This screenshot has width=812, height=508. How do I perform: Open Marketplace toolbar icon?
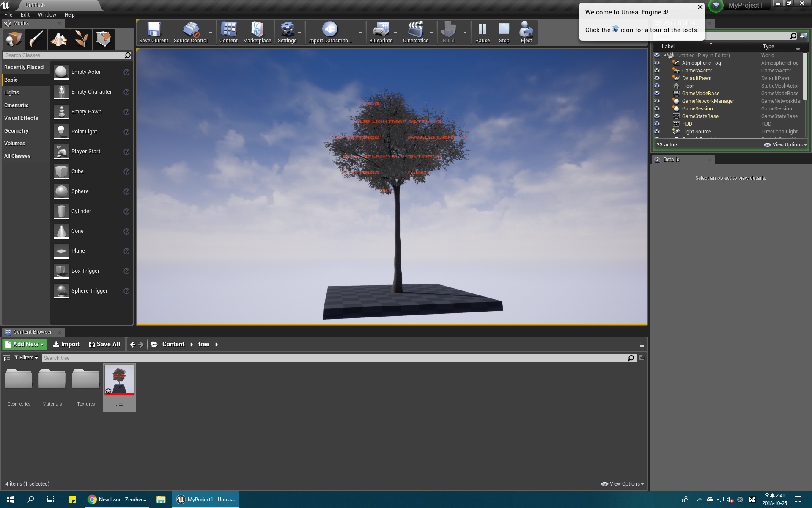tap(257, 33)
